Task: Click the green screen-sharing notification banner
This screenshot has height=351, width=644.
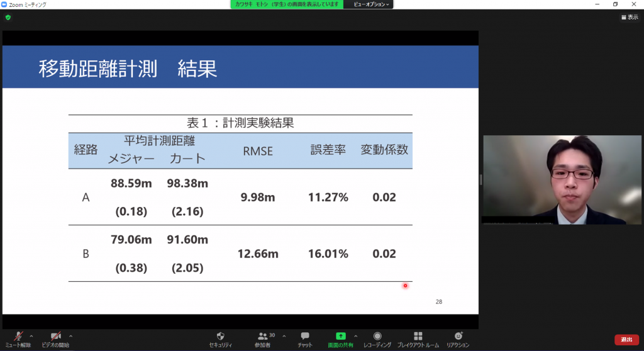Action: (x=287, y=4)
